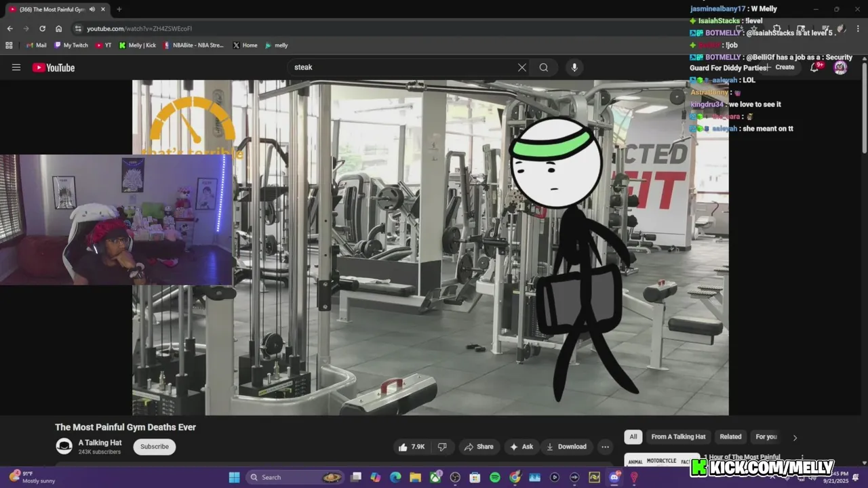Reload the page
The height and width of the screenshot is (488, 868).
click(42, 28)
